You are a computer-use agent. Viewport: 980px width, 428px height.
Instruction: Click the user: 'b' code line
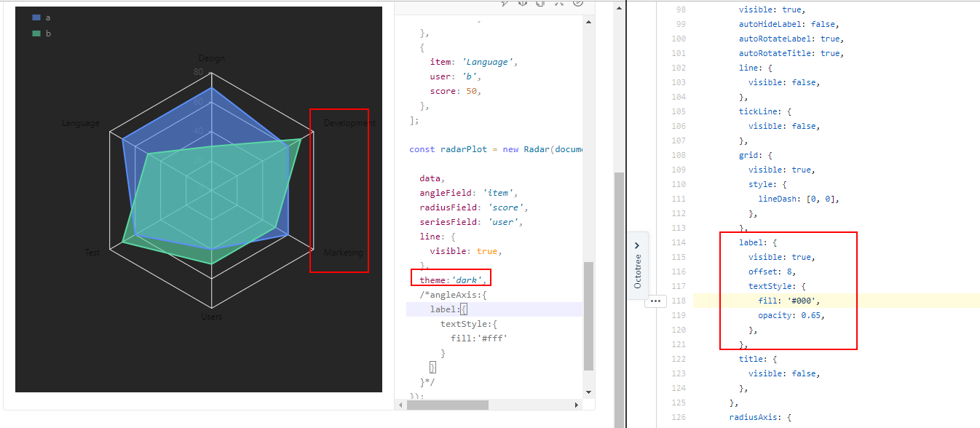point(456,76)
